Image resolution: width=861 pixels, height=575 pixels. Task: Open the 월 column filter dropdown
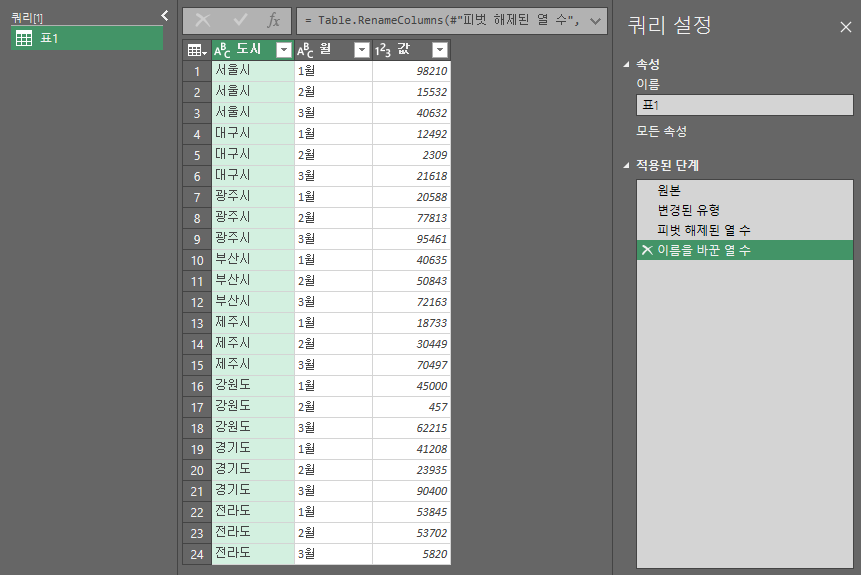[x=362, y=51]
